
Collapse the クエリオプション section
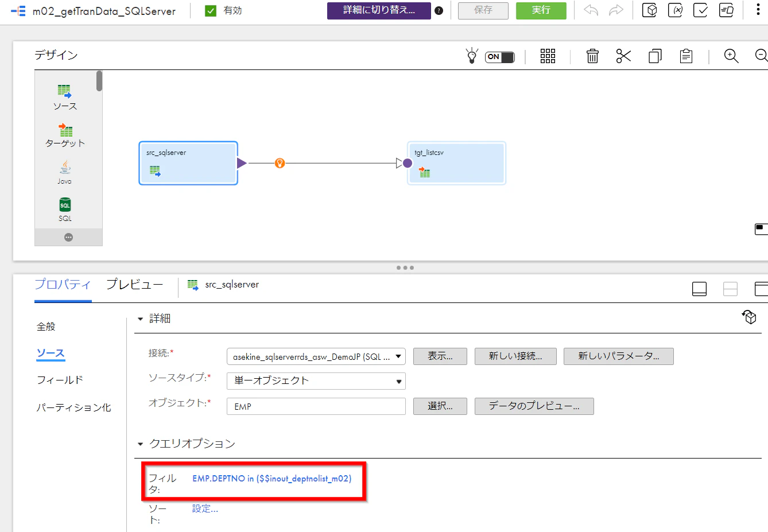click(x=140, y=444)
